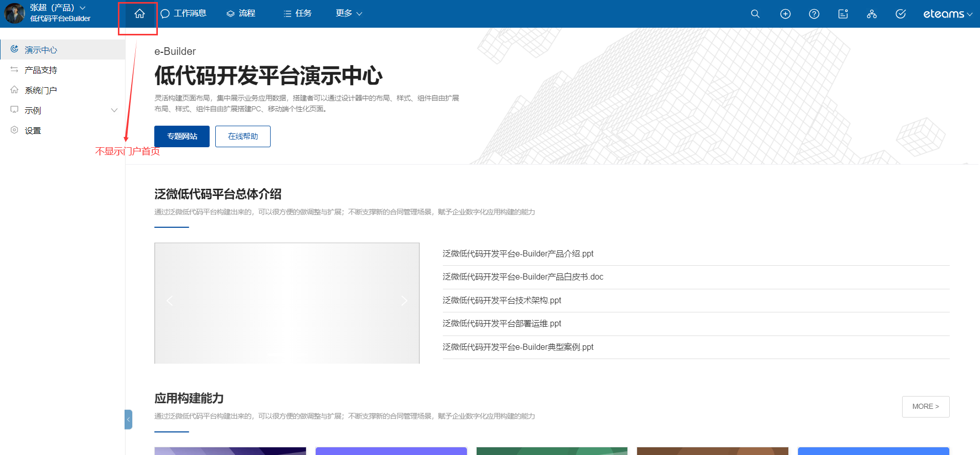Click the 泛微低代码平台总体介绍 heading

[218, 194]
